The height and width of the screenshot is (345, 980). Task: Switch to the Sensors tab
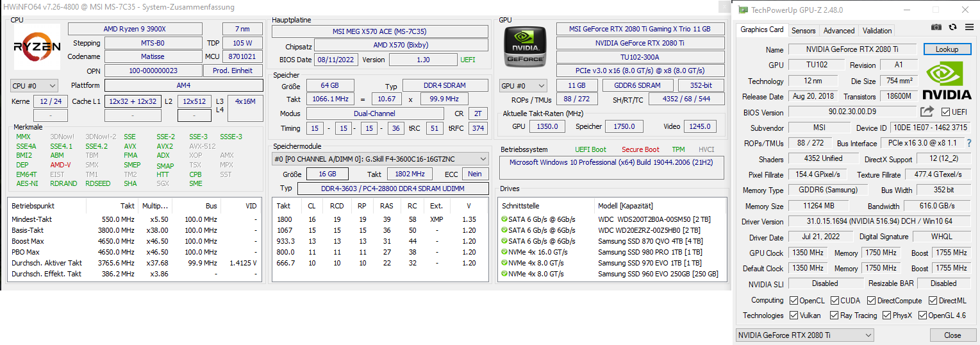click(803, 30)
